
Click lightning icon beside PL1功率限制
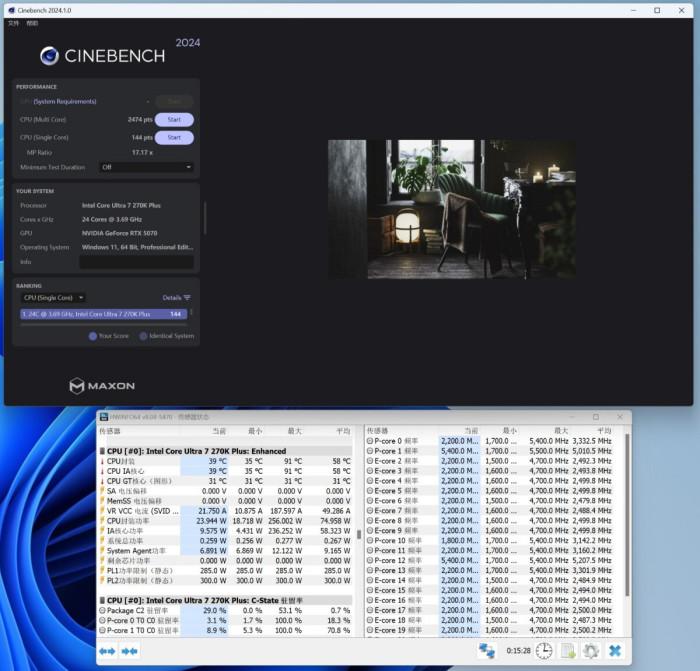(102, 571)
